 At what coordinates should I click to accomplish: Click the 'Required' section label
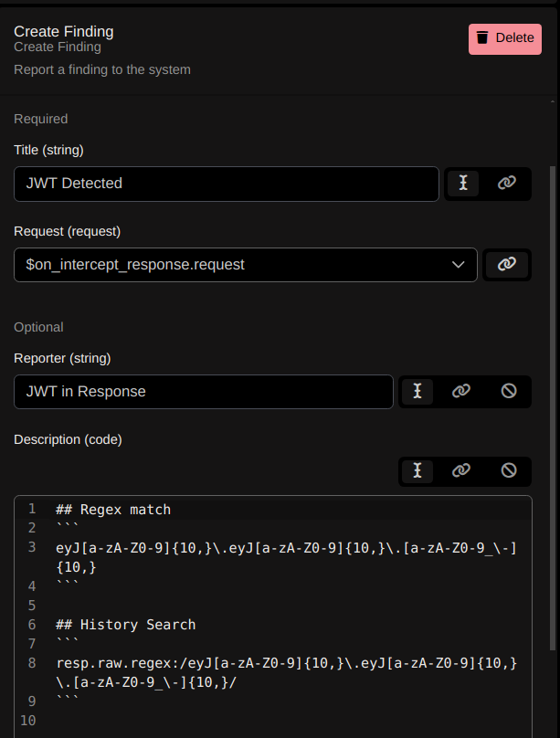41,119
